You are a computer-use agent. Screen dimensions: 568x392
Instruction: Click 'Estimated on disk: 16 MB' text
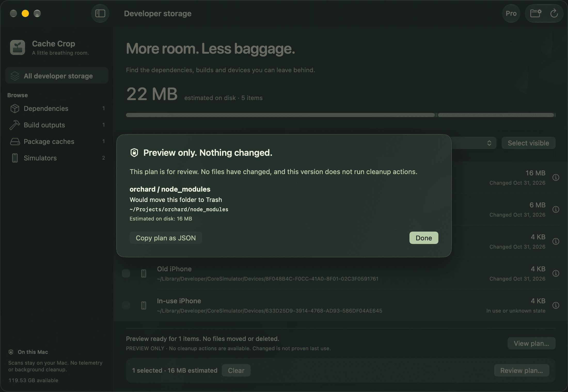coord(161,219)
